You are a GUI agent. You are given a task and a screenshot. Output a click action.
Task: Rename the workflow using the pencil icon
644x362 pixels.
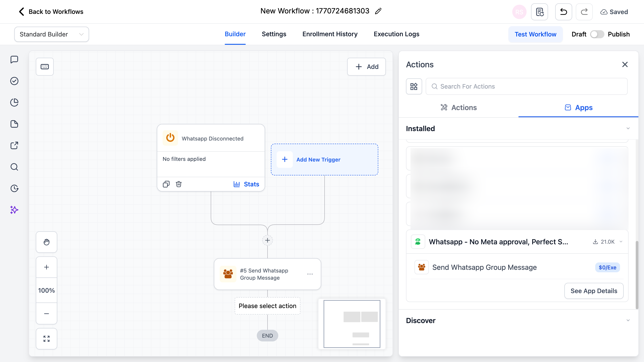(378, 11)
